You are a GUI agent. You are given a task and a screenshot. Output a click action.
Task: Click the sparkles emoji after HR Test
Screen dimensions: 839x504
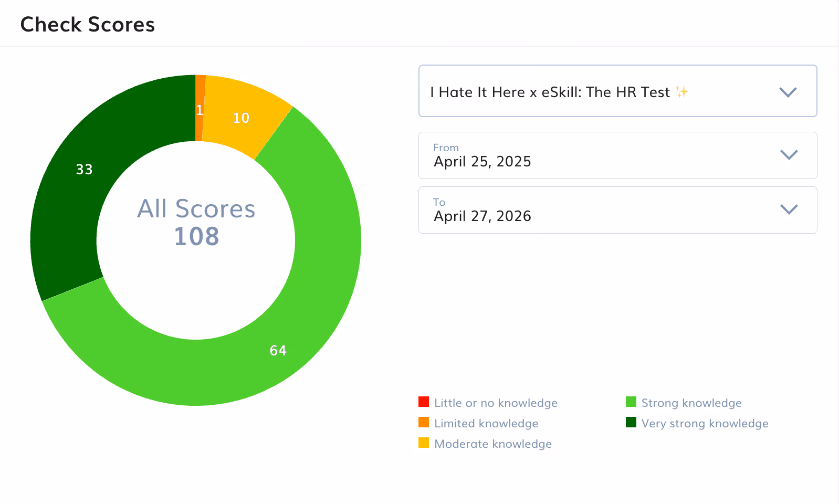(x=681, y=92)
